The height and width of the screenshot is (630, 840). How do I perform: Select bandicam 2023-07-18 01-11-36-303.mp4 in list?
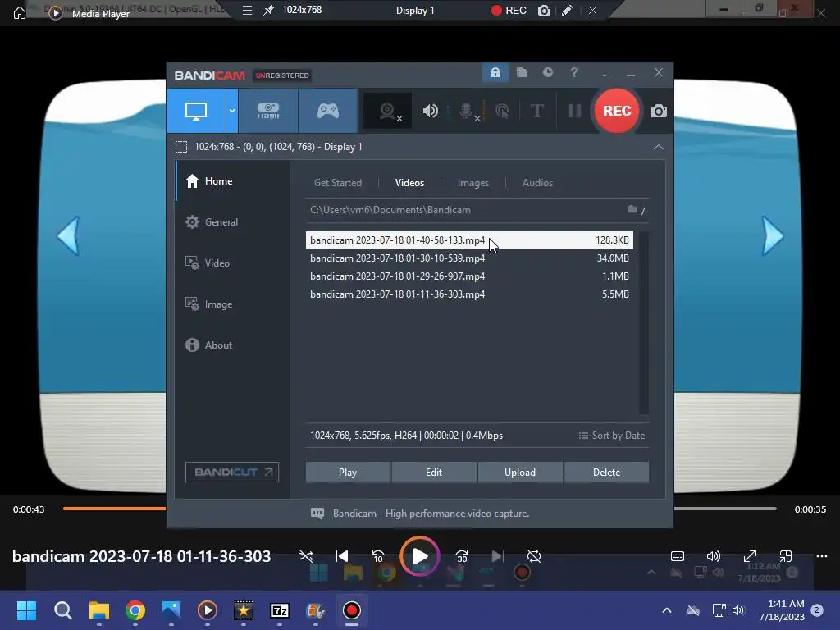click(469, 294)
